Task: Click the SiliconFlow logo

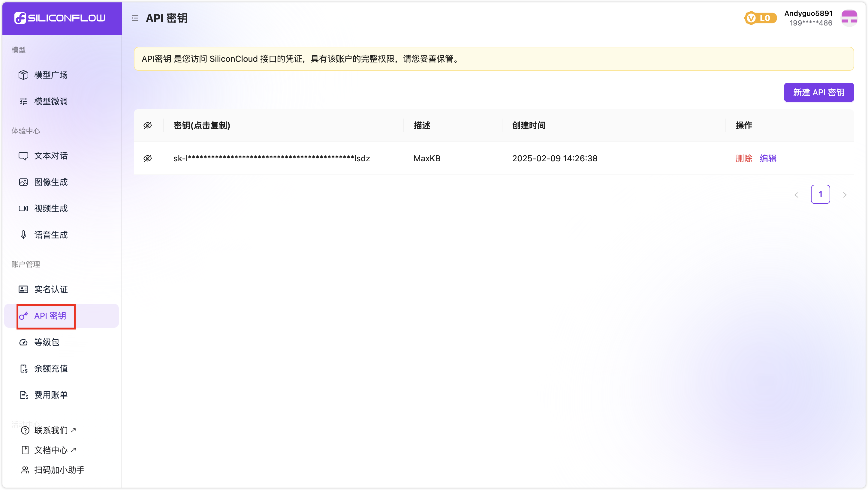Action: [x=60, y=18]
